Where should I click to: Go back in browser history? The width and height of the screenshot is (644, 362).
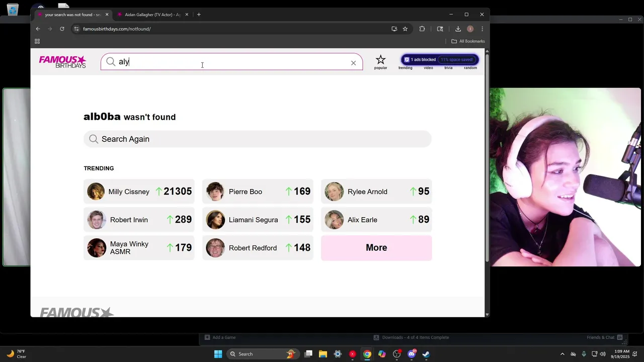click(38, 29)
